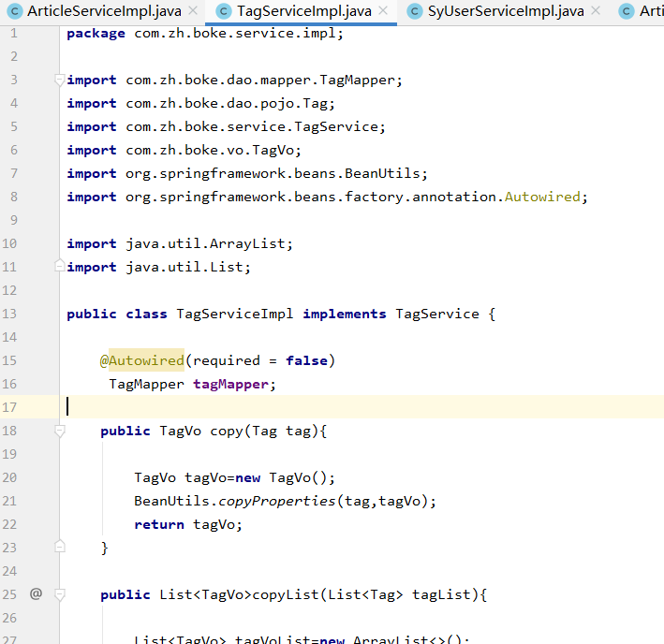Select the TagServiceImpl.java tab
664x644 pixels.
(304, 11)
